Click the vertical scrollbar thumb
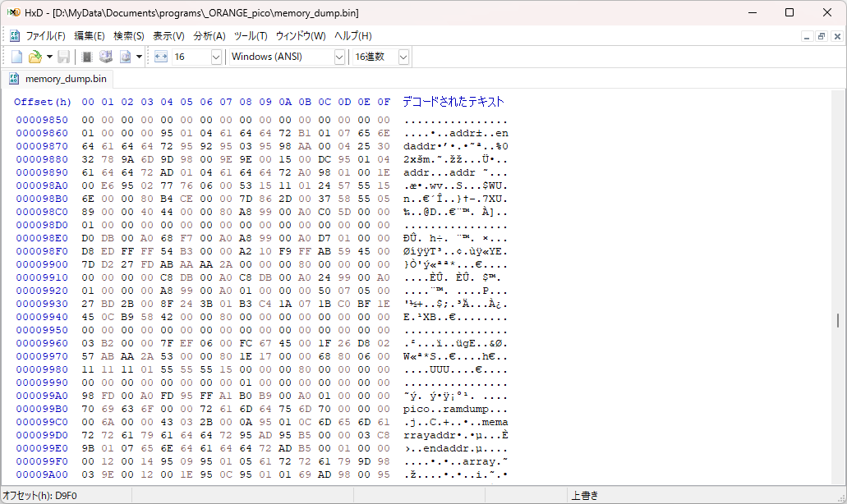The height and width of the screenshot is (504, 847). 838,320
